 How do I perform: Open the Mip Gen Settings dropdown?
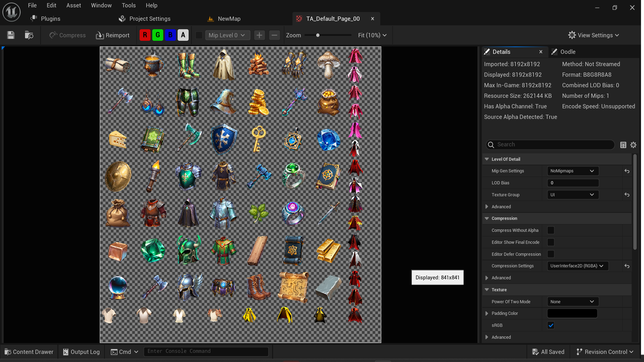pyautogui.click(x=573, y=171)
